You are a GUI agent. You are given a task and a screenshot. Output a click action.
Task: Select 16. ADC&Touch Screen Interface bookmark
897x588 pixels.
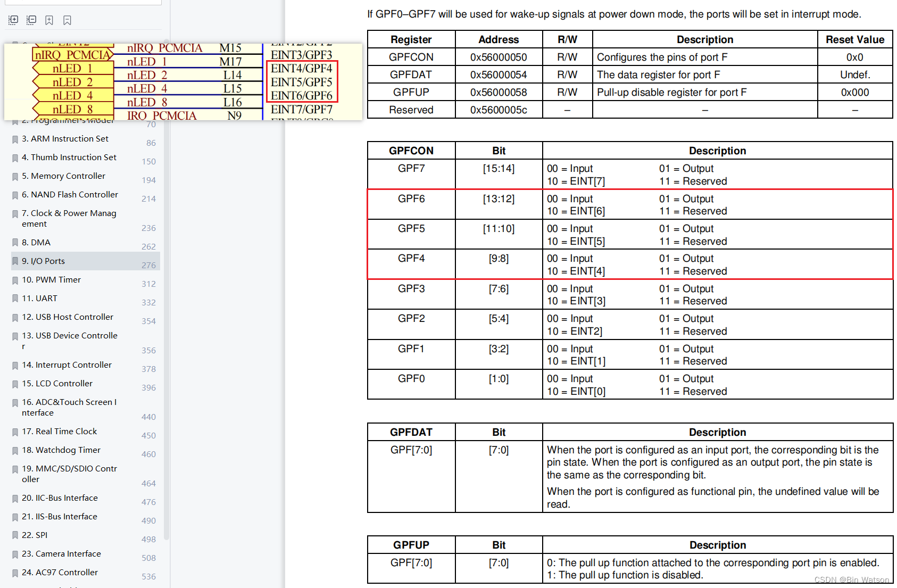click(69, 407)
